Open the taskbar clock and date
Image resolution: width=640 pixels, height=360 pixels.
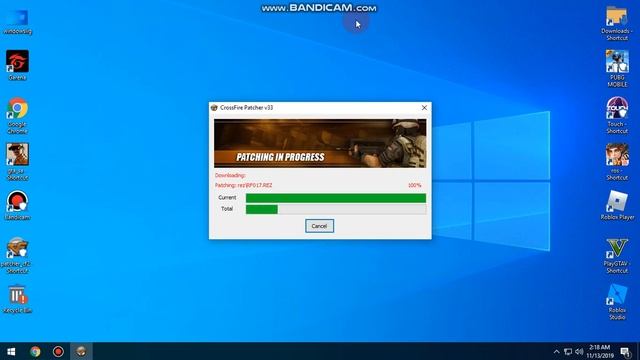600,351
